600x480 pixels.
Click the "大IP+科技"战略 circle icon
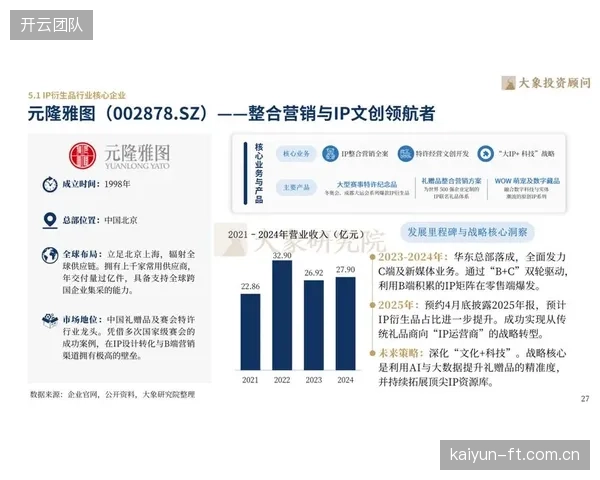click(486, 153)
